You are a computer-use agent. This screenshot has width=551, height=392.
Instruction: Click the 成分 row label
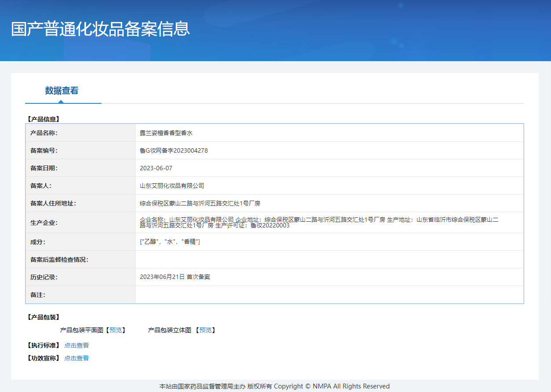coord(38,242)
